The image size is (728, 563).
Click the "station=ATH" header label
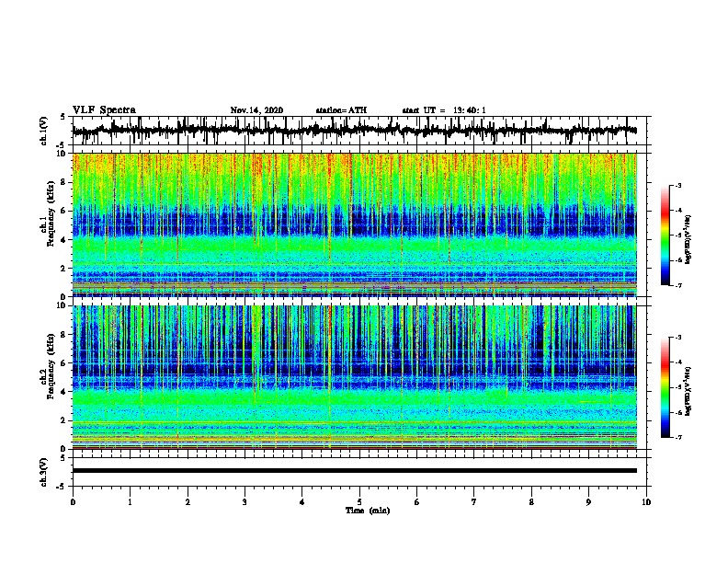click(x=341, y=110)
